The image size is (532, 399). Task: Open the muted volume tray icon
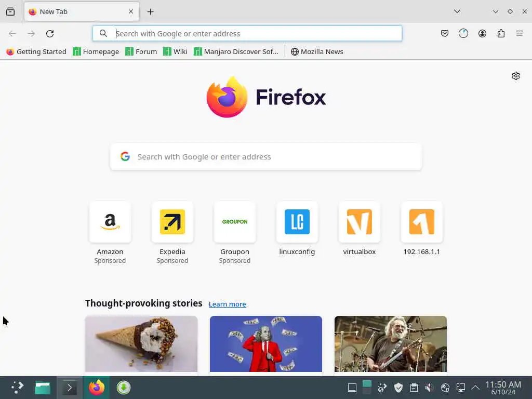tap(429, 388)
